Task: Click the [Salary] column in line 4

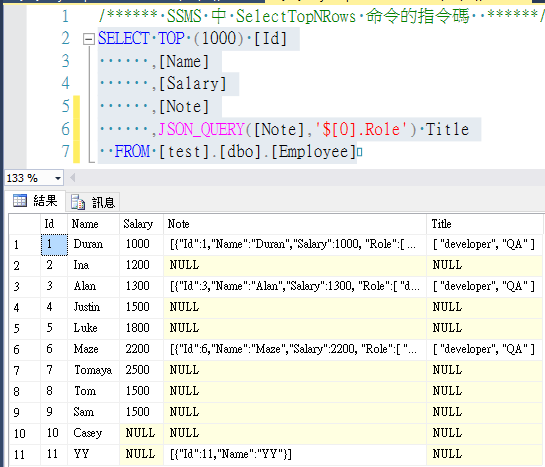Action: [193, 84]
